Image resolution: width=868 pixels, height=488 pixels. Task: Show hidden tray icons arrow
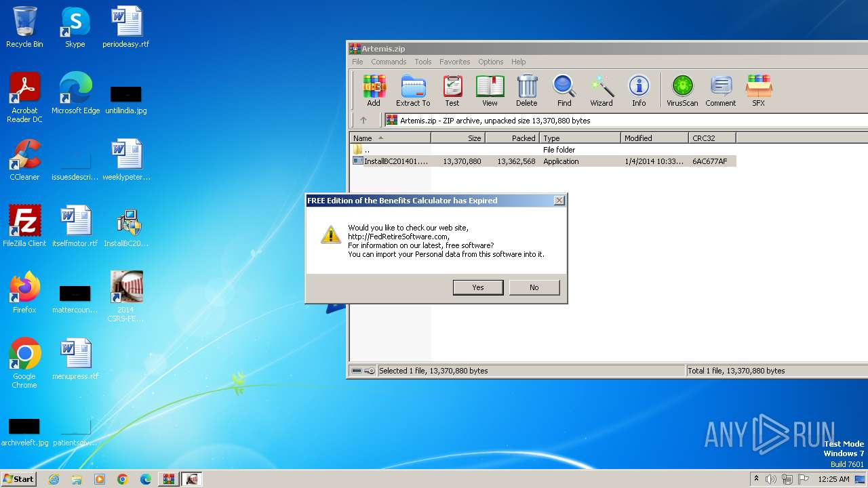tap(756, 479)
